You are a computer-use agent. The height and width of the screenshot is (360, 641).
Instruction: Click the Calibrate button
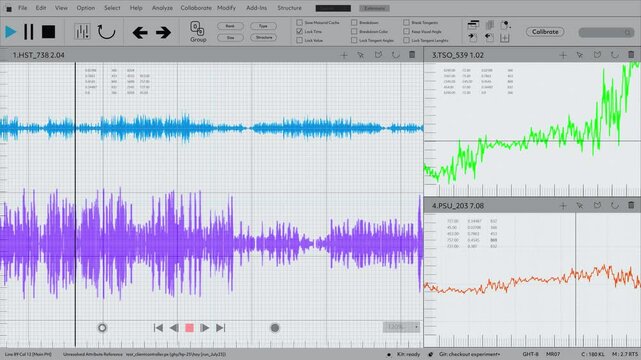pyautogui.click(x=545, y=32)
